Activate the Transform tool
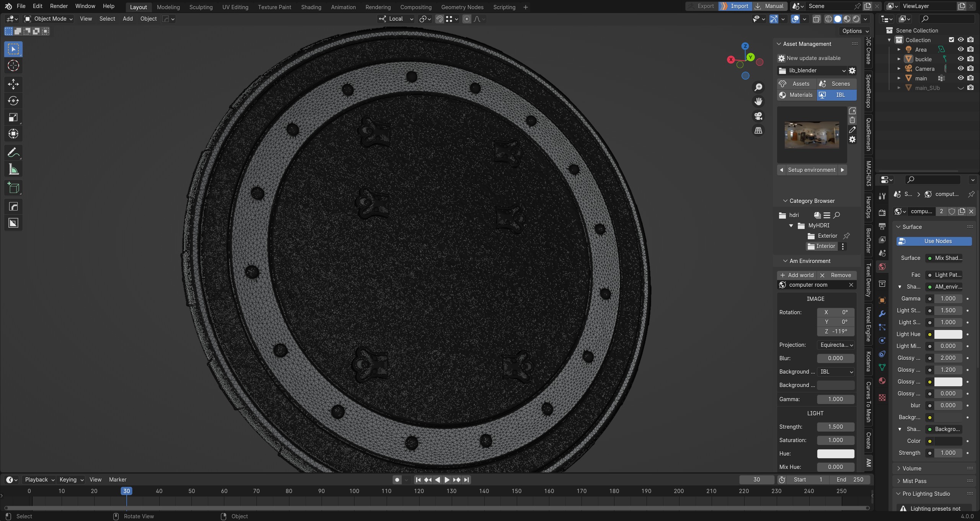The height and width of the screenshot is (521, 980). coord(13,134)
